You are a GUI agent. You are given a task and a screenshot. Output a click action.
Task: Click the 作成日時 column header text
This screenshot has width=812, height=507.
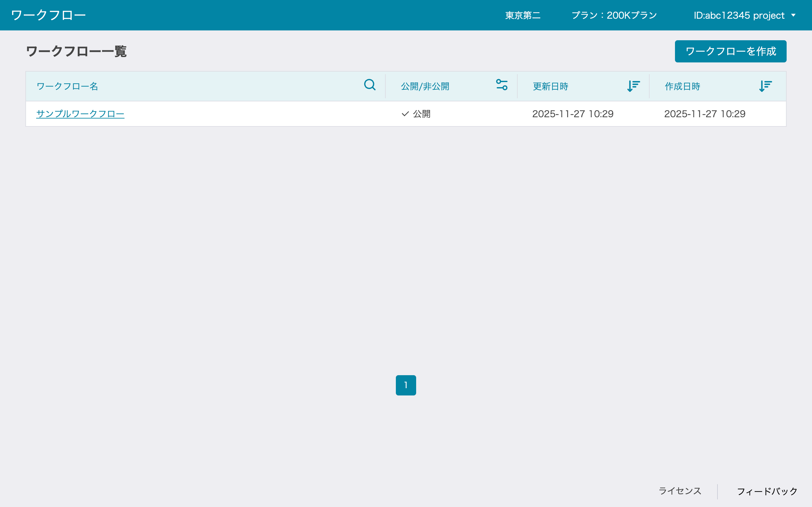click(682, 87)
